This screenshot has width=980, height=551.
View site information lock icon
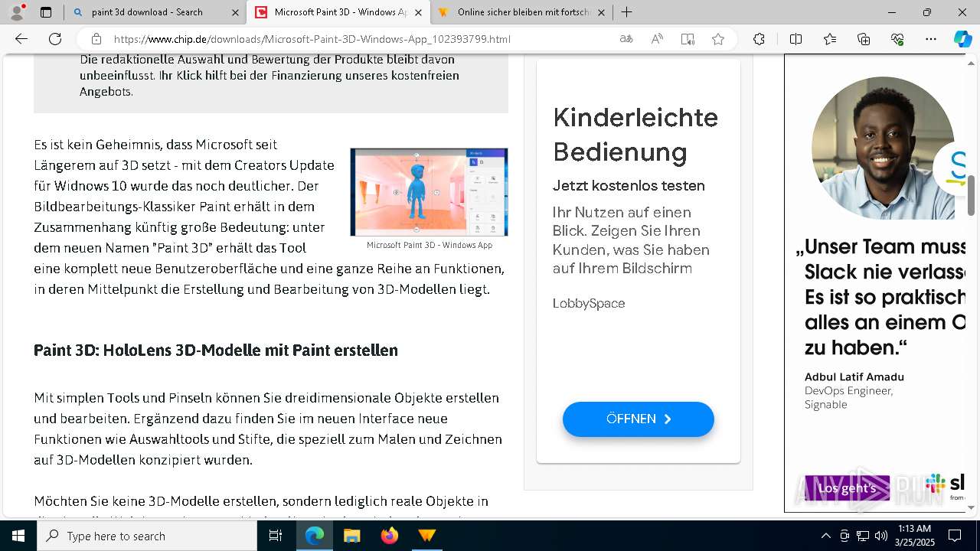(x=96, y=39)
